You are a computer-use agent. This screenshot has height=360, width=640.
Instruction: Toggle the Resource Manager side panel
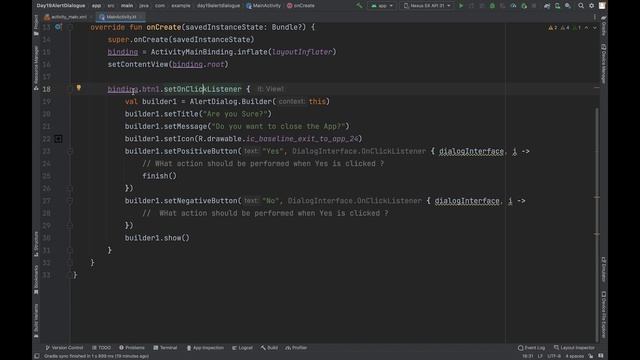point(36,67)
